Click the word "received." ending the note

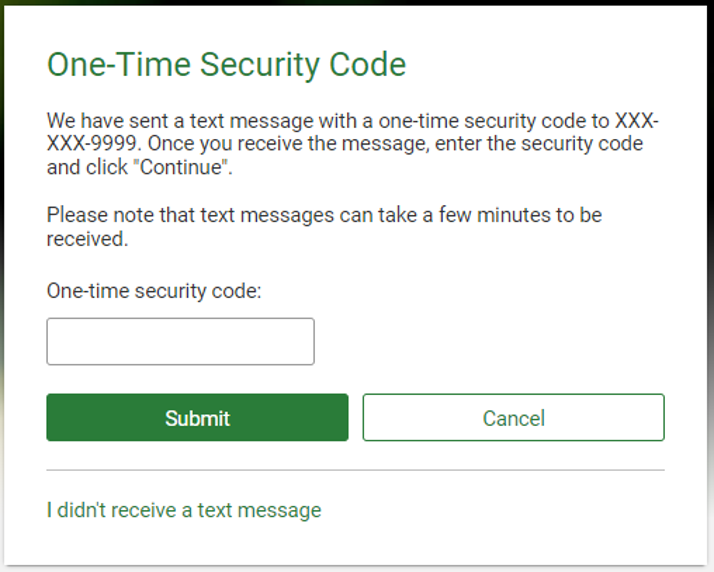pyautogui.click(x=87, y=239)
